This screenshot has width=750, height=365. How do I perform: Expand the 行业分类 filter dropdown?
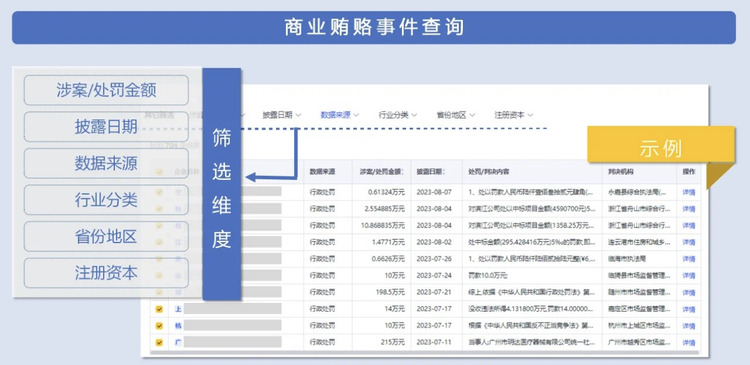pyautogui.click(x=397, y=115)
